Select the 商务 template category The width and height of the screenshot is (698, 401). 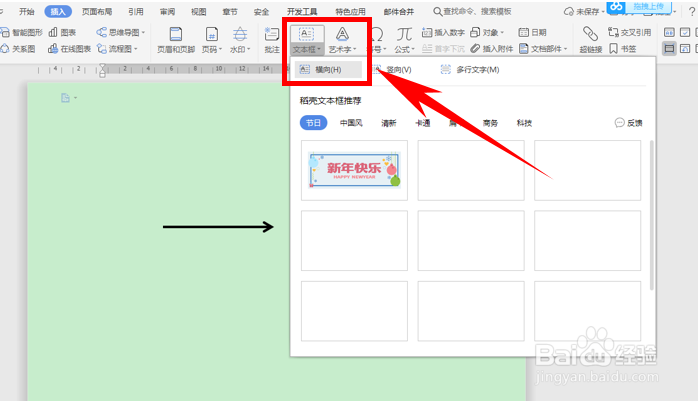490,123
